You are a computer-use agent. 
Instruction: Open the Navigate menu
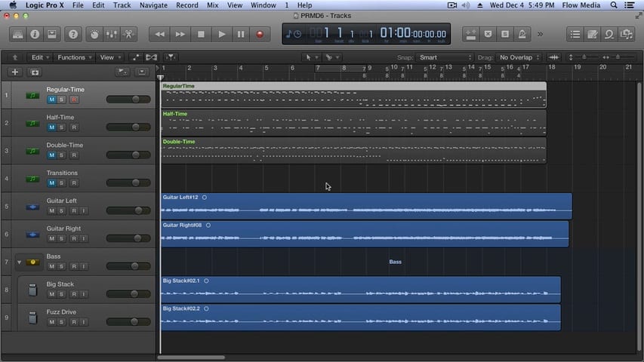coord(153,5)
